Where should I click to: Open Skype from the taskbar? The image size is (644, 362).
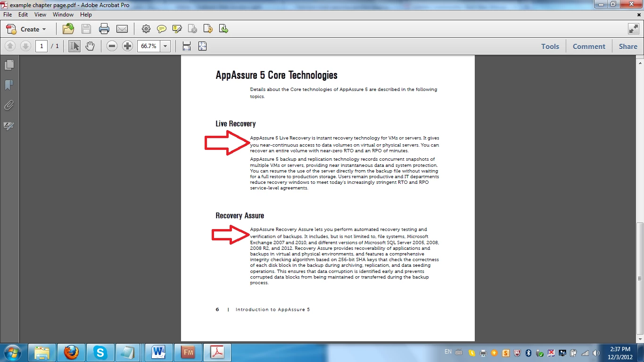[100, 352]
